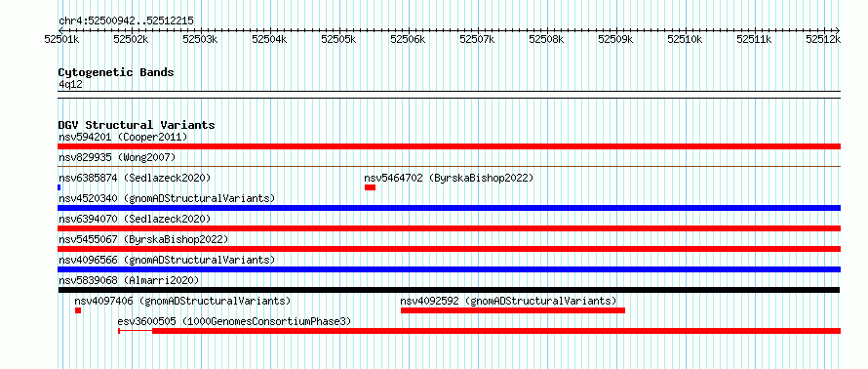Open nsv5839068 (Almarri2020) label
The height and width of the screenshot is (369, 868).
pyautogui.click(x=129, y=280)
